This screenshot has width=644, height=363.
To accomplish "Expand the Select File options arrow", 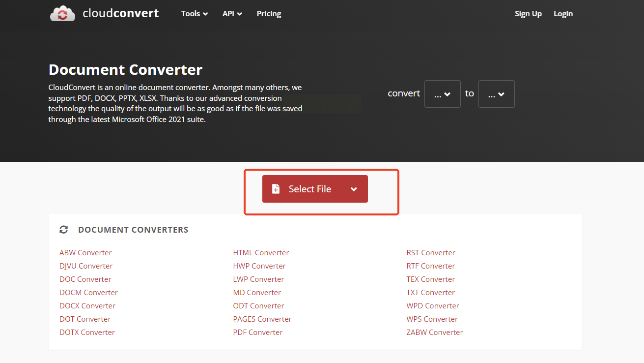I will coord(354,189).
